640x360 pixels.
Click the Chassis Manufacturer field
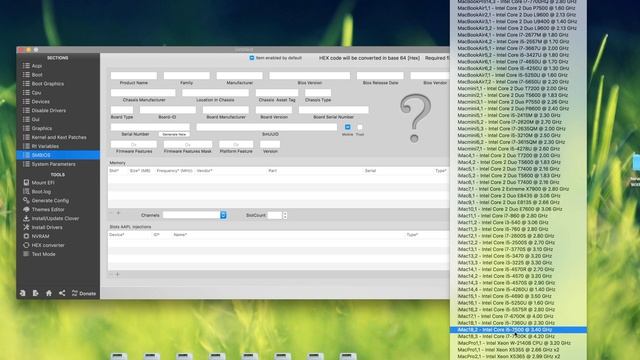click(143, 93)
